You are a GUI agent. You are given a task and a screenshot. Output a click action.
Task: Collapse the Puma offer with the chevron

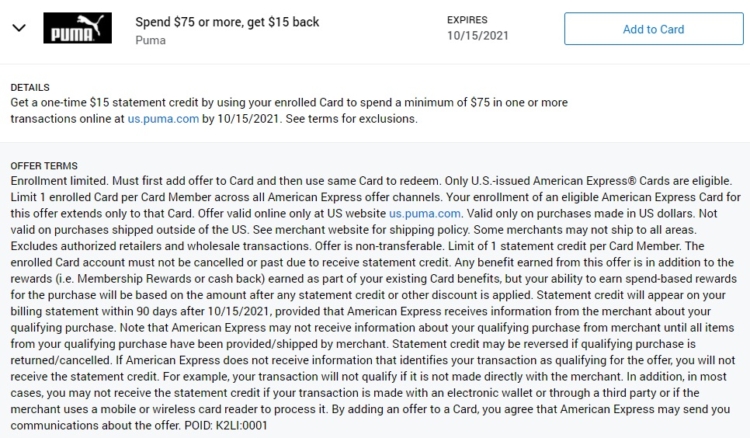click(x=19, y=28)
